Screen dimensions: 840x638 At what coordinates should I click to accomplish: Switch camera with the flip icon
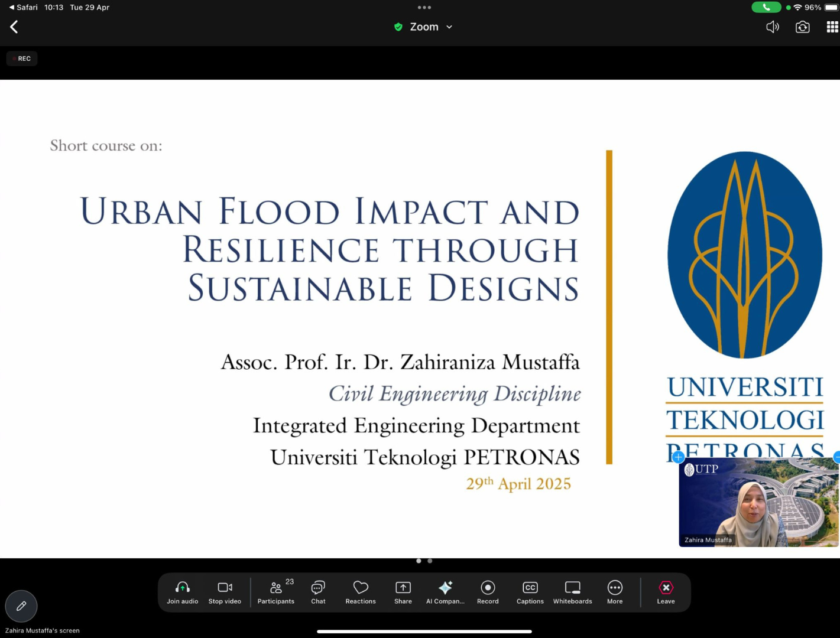[802, 27]
